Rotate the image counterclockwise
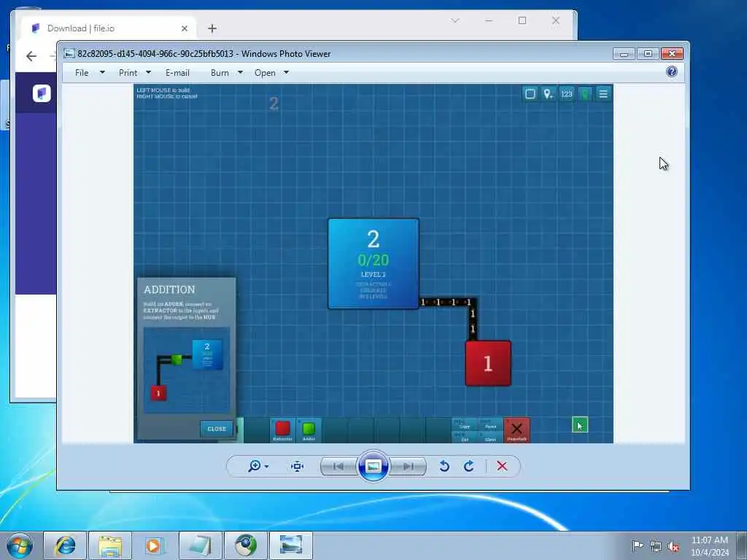The height and width of the screenshot is (560, 747). pyautogui.click(x=444, y=466)
